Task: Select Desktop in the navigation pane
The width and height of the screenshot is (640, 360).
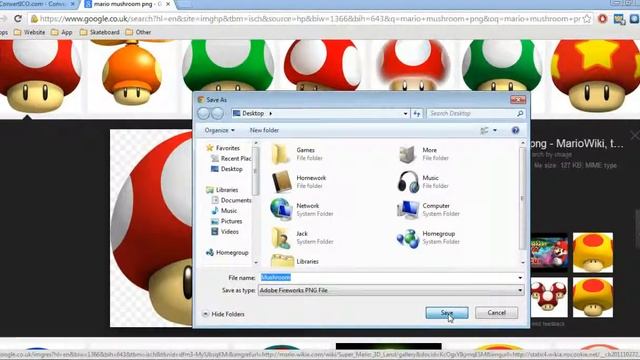Action: coord(227,169)
